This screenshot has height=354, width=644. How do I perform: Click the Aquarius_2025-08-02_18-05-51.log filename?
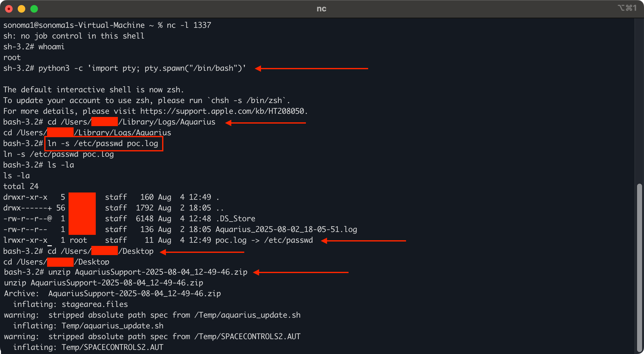coord(286,229)
